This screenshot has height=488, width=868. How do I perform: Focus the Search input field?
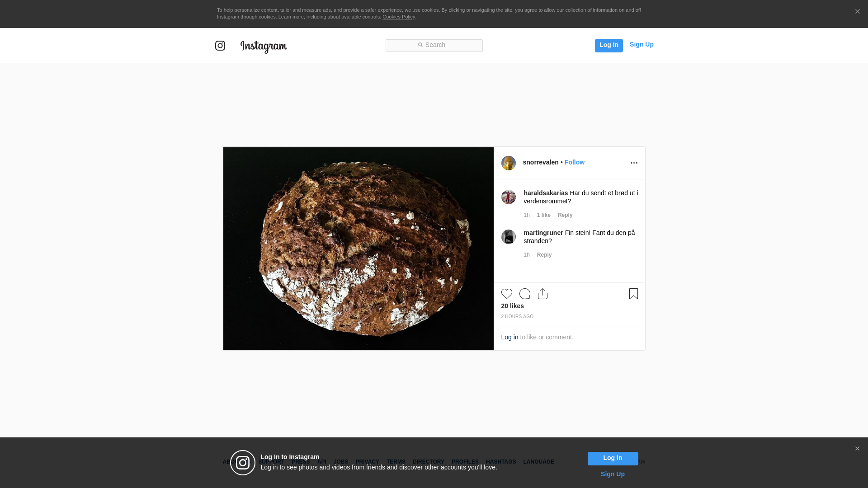tap(434, 45)
